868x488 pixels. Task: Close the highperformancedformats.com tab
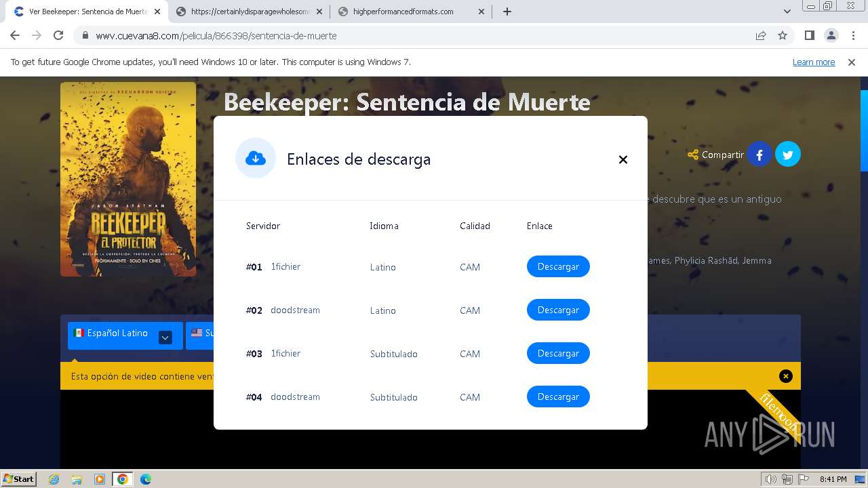click(x=481, y=12)
